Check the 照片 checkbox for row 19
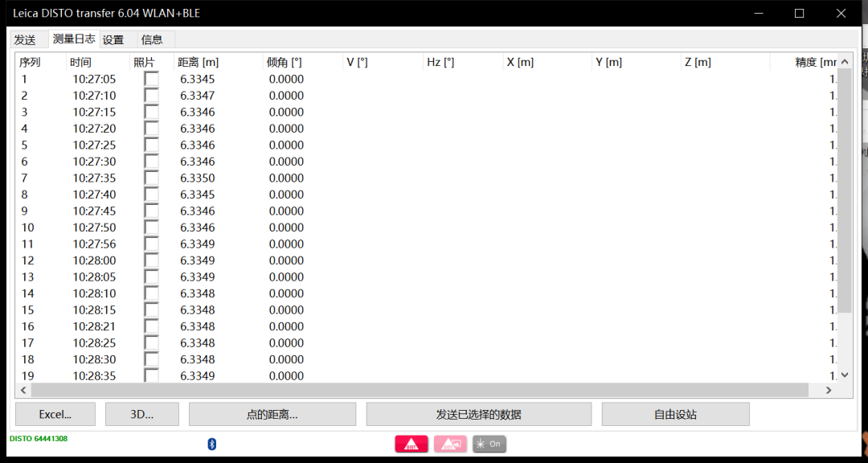The width and height of the screenshot is (868, 463). pos(150,375)
